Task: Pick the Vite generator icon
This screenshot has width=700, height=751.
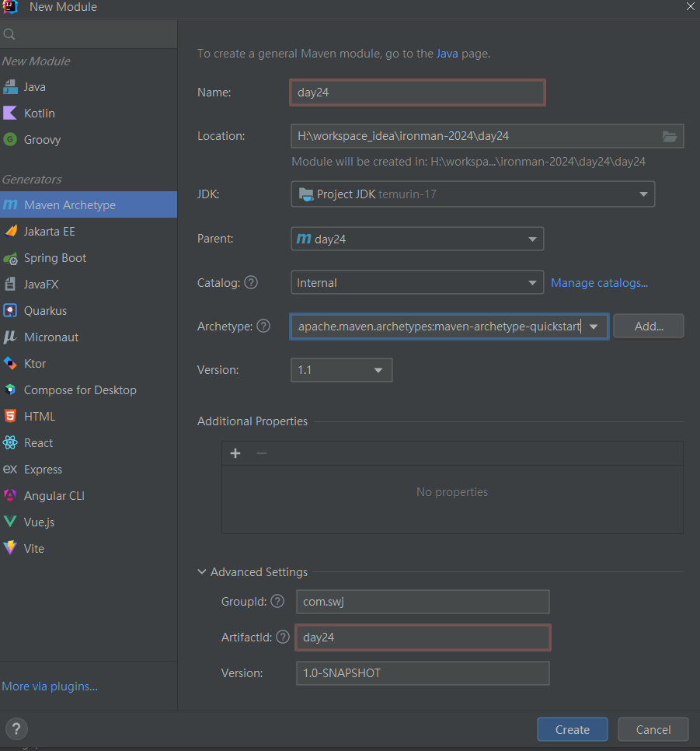Action: coord(10,548)
